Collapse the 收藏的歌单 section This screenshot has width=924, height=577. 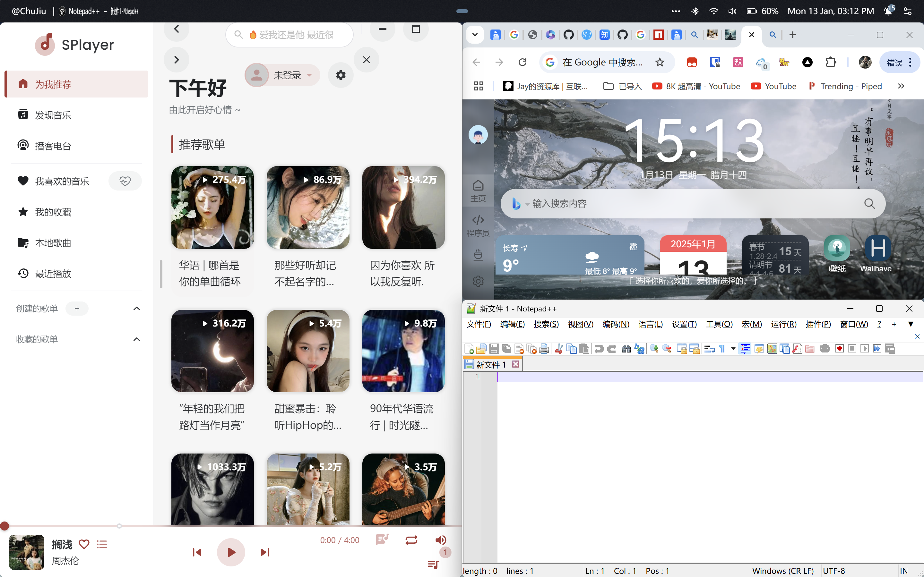tap(136, 339)
